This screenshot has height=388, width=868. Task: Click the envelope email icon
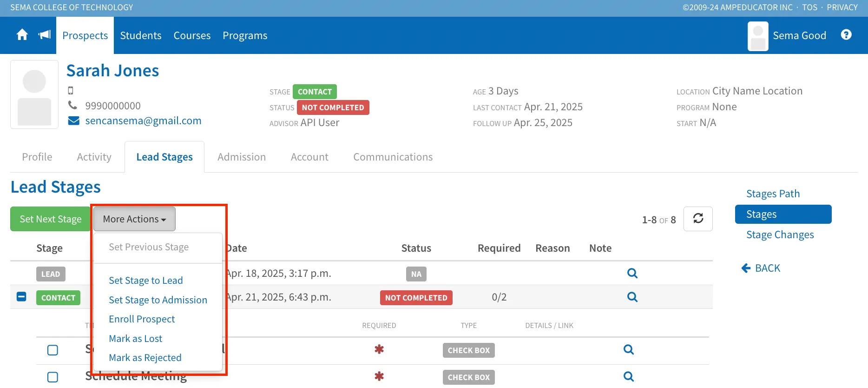pos(73,121)
